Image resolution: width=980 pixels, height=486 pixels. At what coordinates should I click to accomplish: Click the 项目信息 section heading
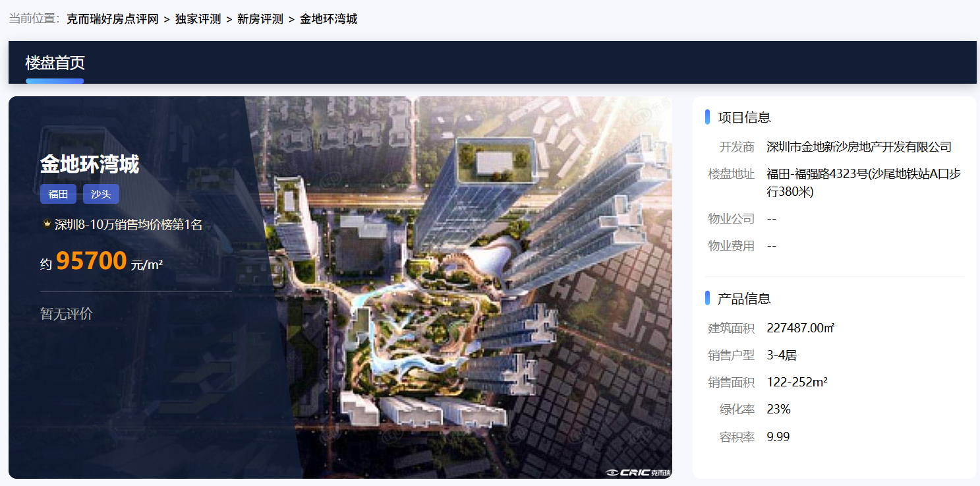[744, 117]
